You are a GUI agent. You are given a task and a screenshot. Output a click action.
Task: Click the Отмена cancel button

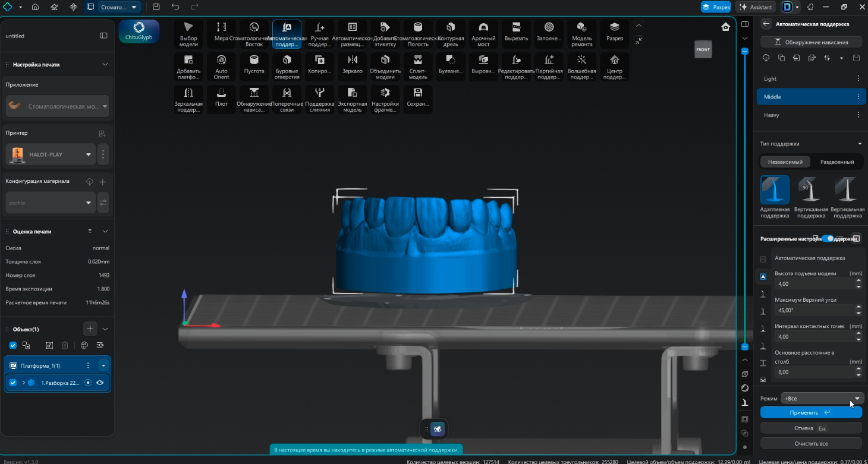[x=811, y=428]
